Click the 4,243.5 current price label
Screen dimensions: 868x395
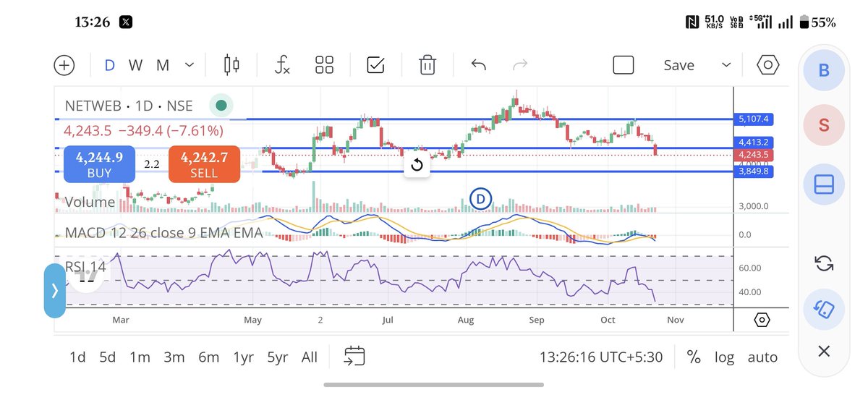click(x=754, y=155)
